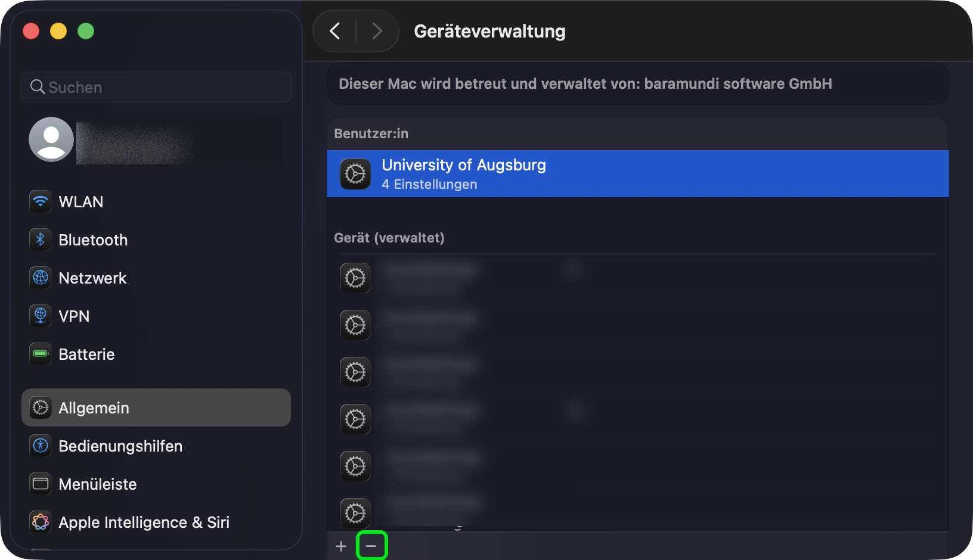Open the Menüleiste sidebar icon

pos(41,484)
